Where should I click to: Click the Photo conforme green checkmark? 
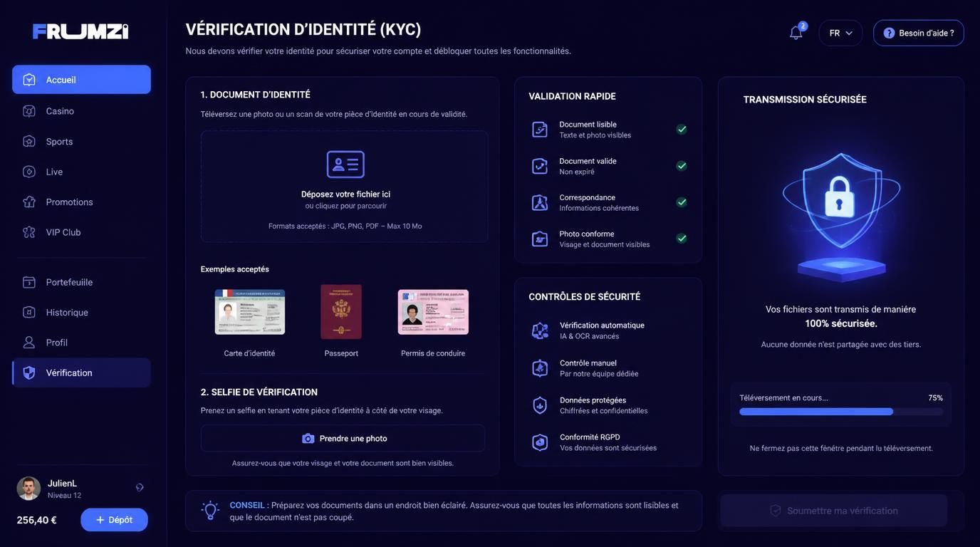tap(682, 239)
